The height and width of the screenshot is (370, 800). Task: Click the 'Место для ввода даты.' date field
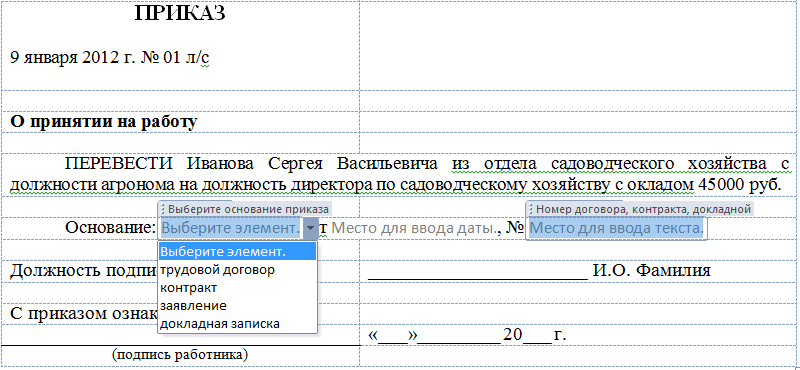pyautogui.click(x=414, y=228)
